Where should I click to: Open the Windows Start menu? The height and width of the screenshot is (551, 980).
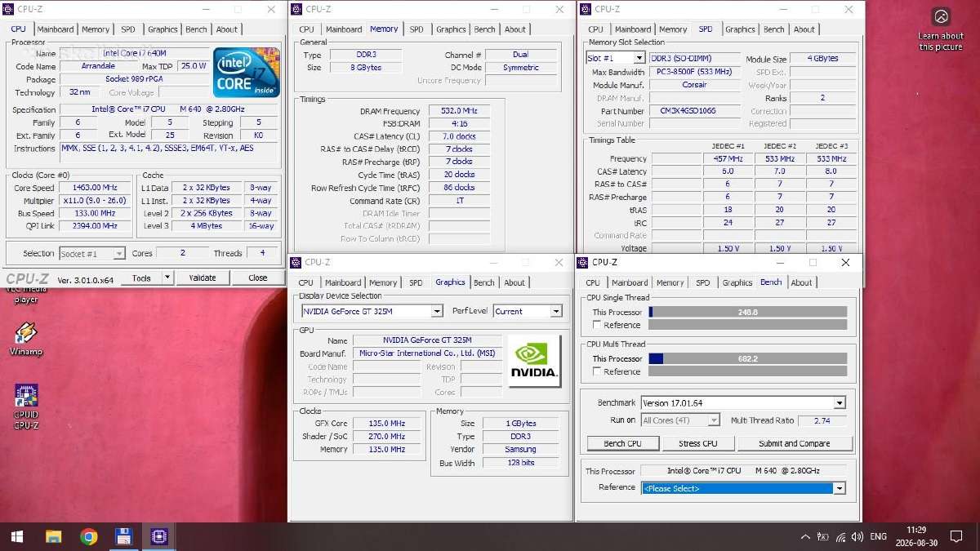(x=16, y=536)
